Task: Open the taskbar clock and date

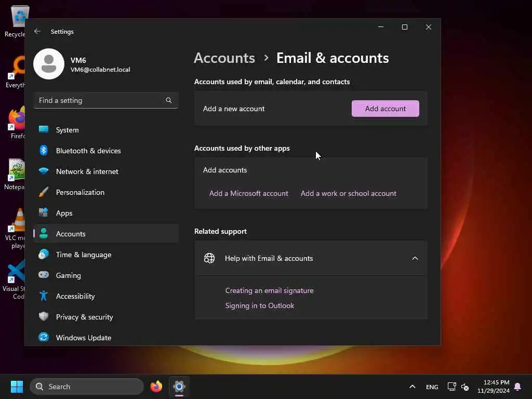Action: (494, 387)
